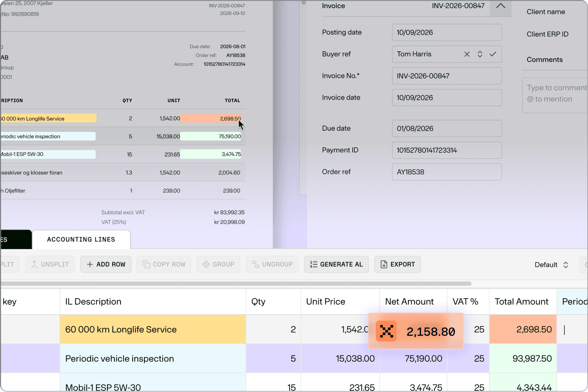Click the VAT % column header
The image size is (588, 392).
[468, 302]
